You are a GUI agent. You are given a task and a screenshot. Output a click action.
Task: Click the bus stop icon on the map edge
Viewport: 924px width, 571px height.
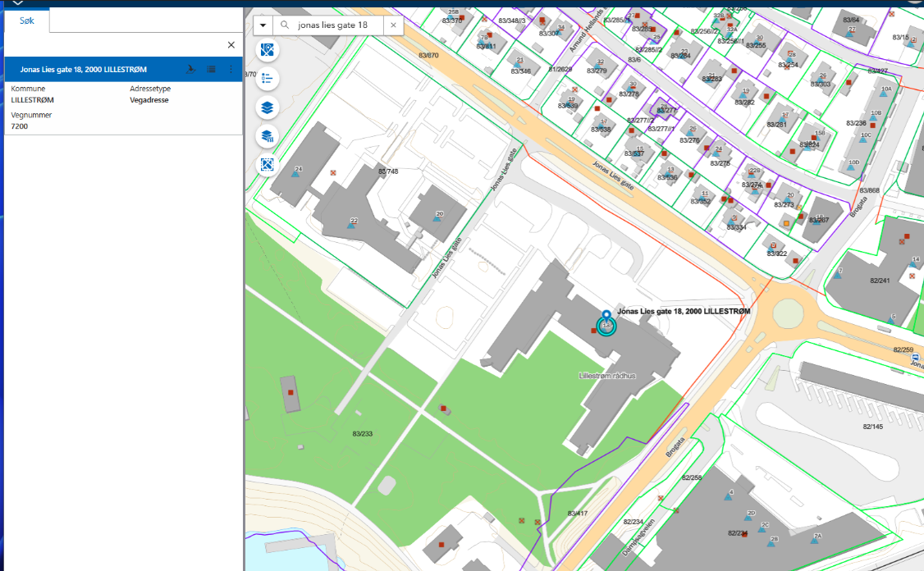click(x=914, y=359)
